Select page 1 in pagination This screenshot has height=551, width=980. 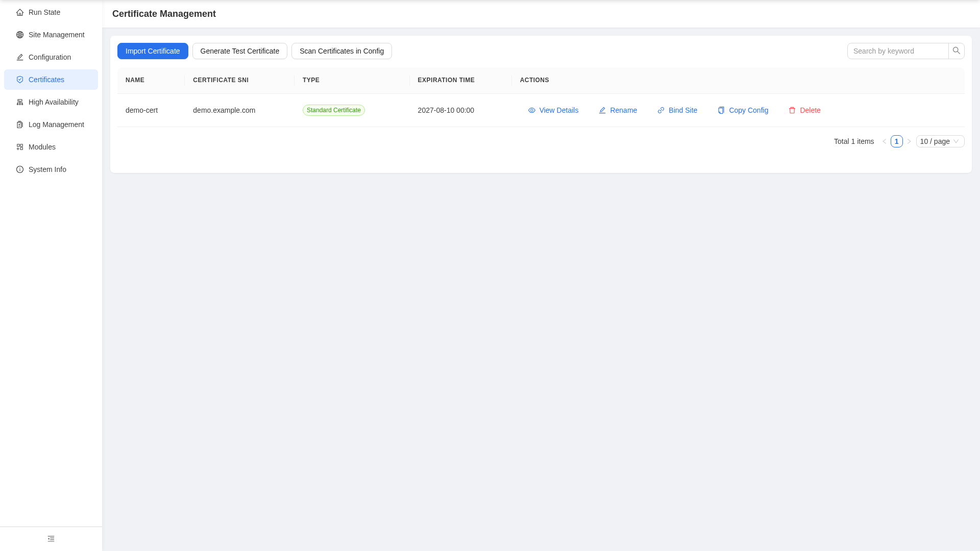897,141
